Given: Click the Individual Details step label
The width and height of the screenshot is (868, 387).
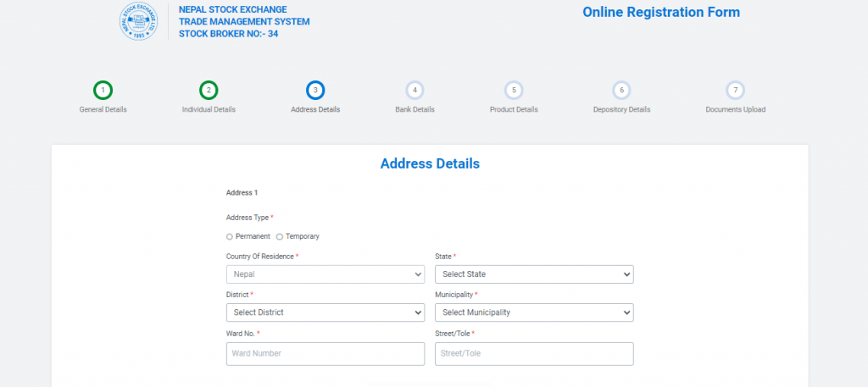Looking at the screenshot, I should click(209, 109).
